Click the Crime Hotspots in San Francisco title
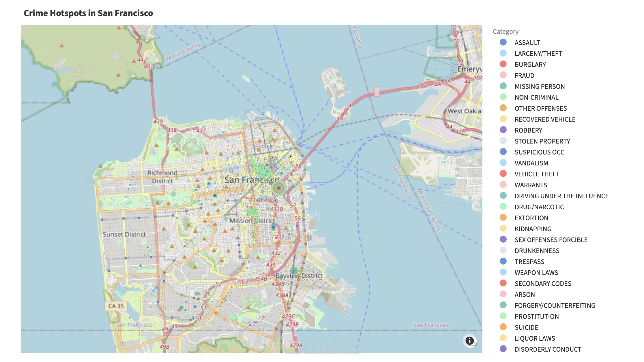Image resolution: width=644 pixels, height=362 pixels. (x=88, y=13)
